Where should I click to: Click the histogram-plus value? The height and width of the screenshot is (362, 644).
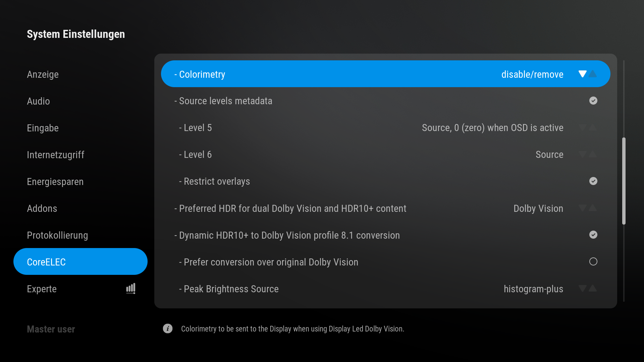(533, 289)
